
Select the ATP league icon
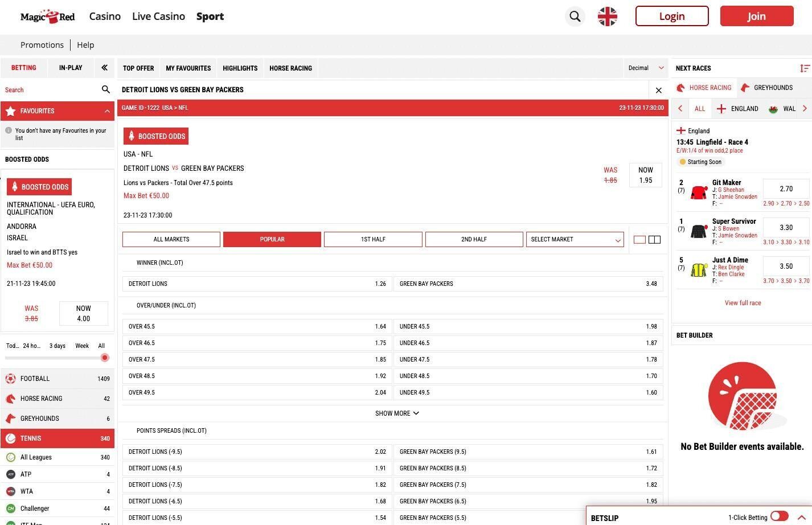click(x=10, y=474)
